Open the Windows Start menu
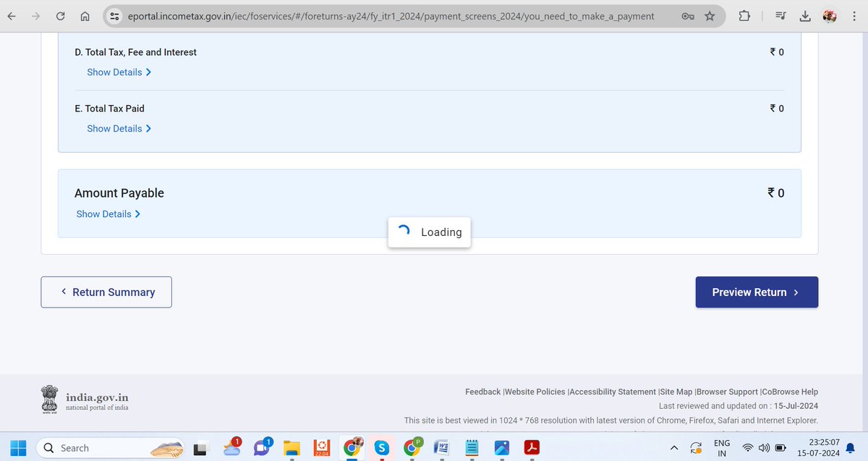 point(17,448)
